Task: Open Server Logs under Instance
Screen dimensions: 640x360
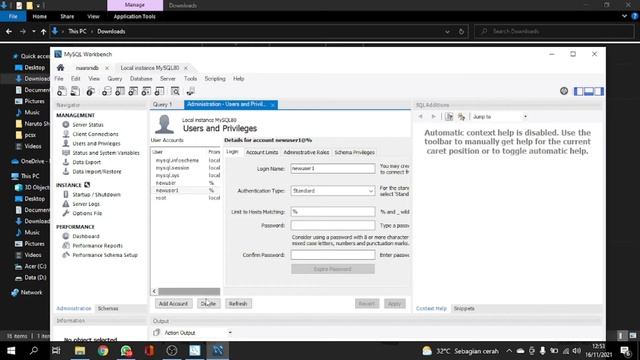Action: [86, 204]
